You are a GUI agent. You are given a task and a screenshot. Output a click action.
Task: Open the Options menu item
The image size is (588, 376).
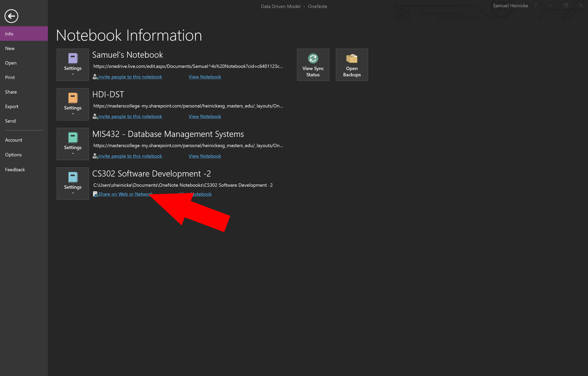coord(13,155)
